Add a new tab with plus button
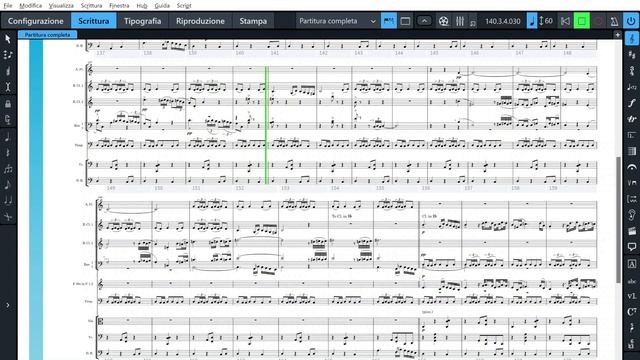640x360 pixels. coord(618,35)
